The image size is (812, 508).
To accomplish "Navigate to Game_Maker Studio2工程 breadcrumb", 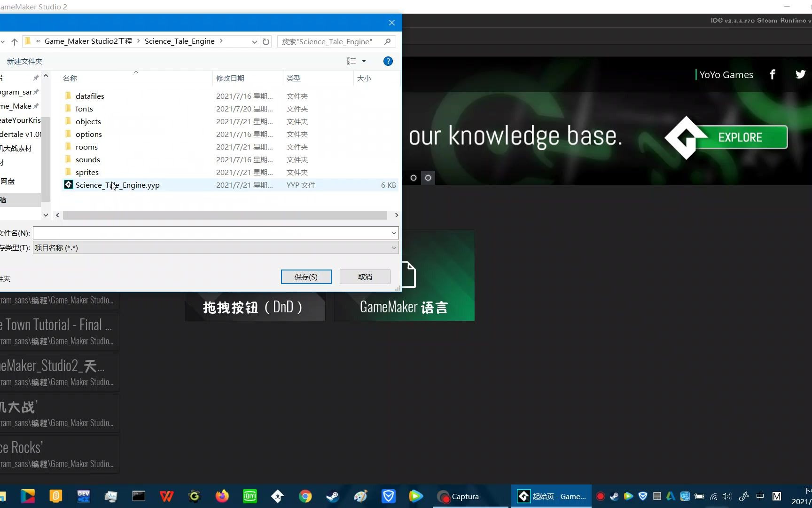I will [x=88, y=41].
